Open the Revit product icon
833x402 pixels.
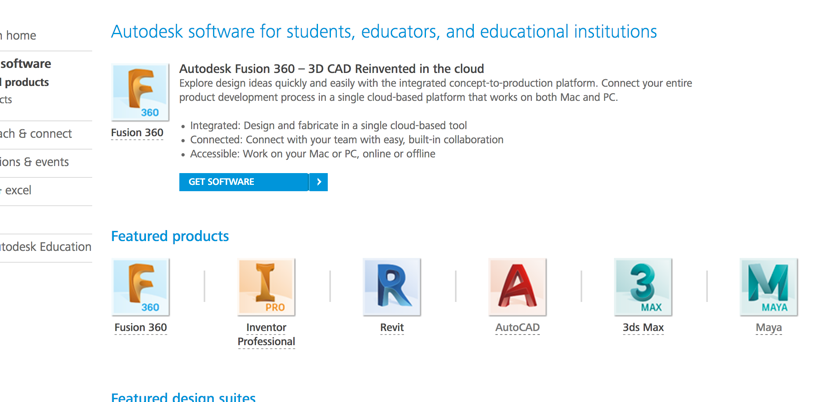pyautogui.click(x=392, y=287)
